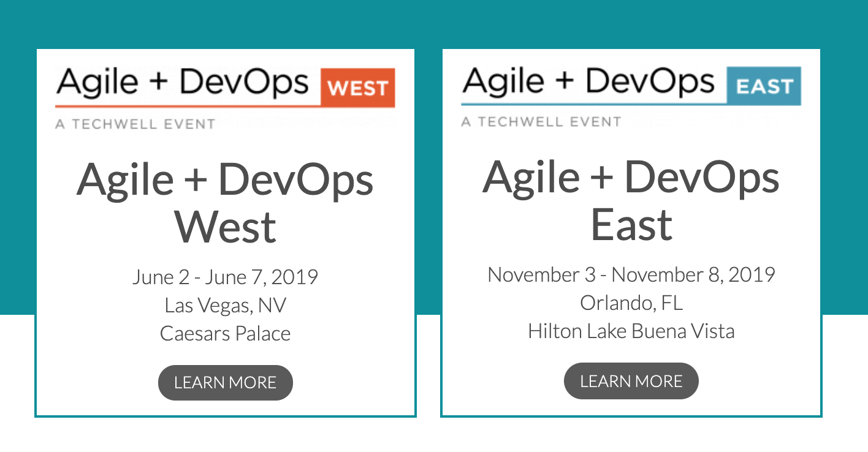
Task: Click the Orlando, FL location text
Action: point(631,303)
